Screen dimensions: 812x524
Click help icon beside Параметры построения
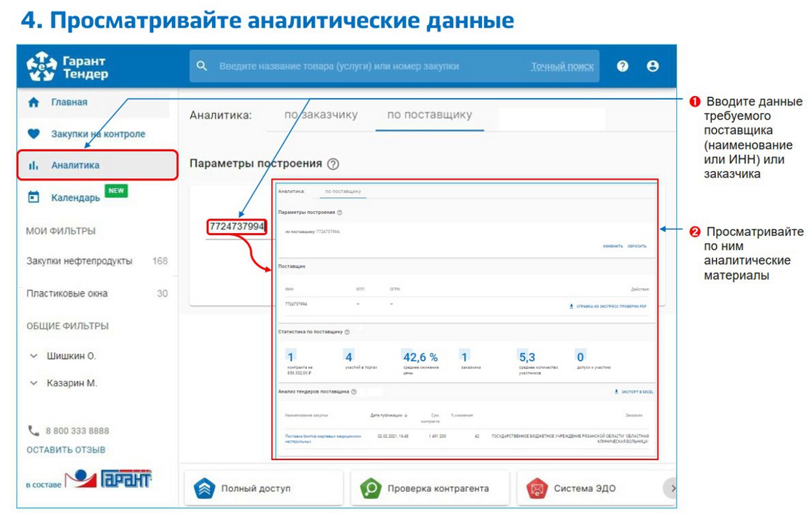coord(333,164)
